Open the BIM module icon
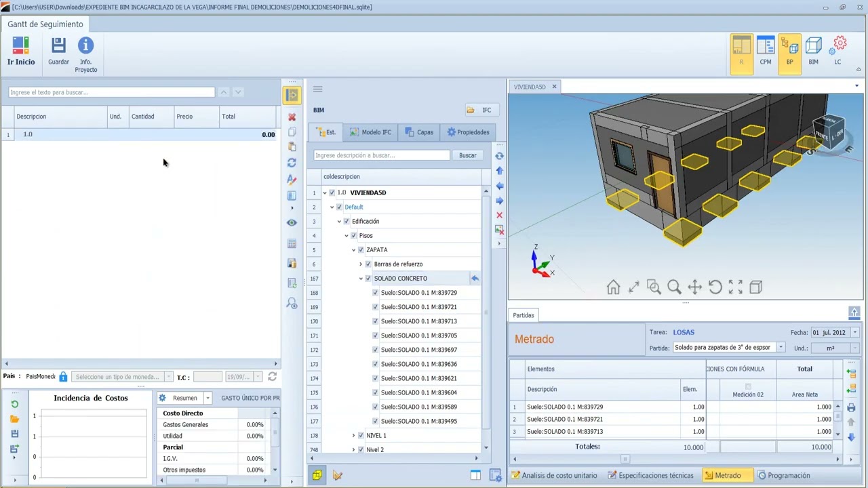868x488 pixels. [813, 52]
